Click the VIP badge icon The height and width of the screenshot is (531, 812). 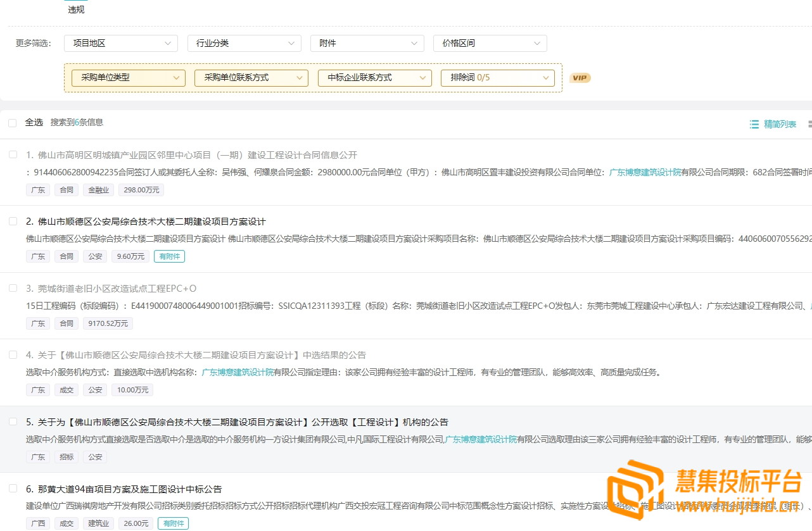[580, 78]
